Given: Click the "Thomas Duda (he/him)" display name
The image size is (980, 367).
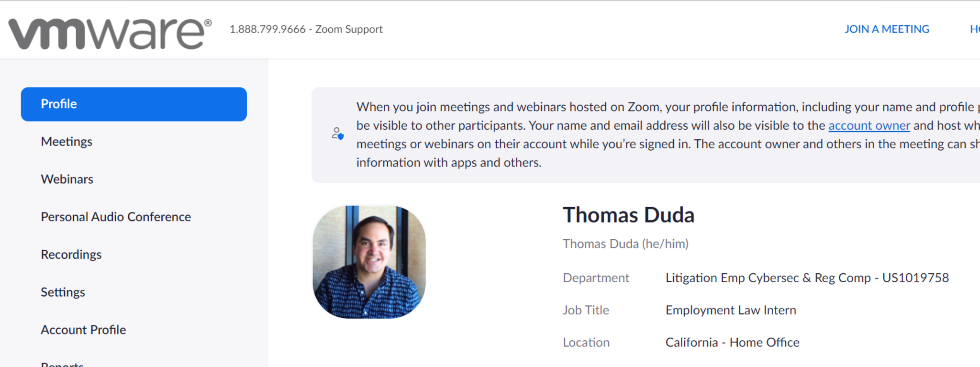Looking at the screenshot, I should point(625,244).
